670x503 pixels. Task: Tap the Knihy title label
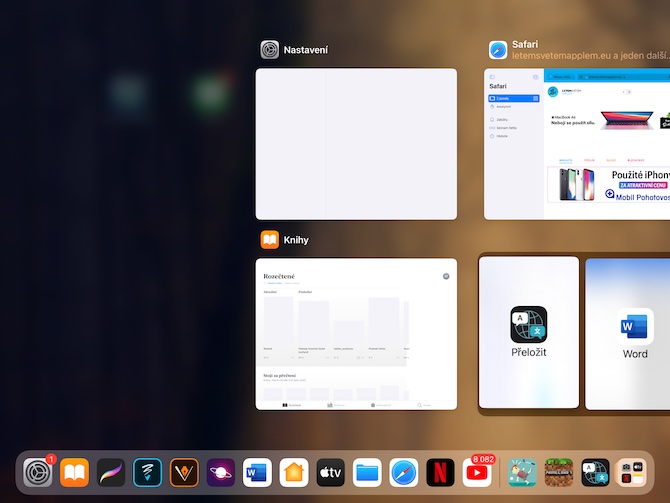click(x=296, y=240)
